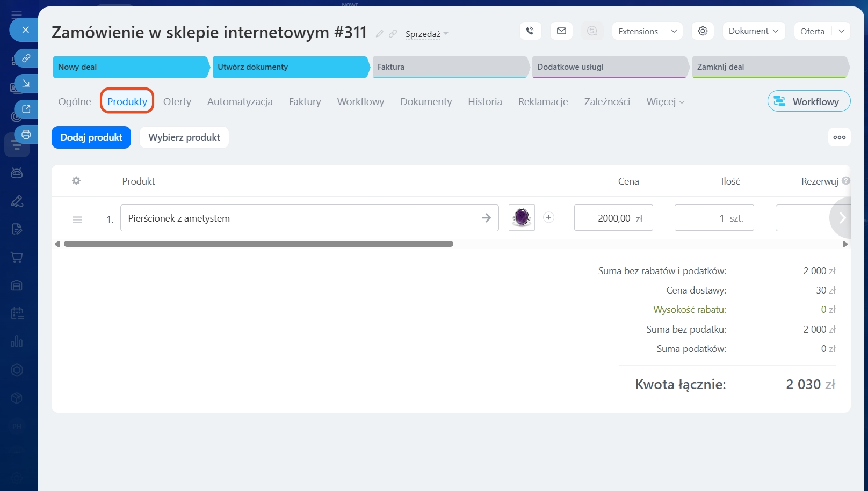The image size is (868, 491).
Task: Select the Faktura pipeline stage
Action: coord(450,67)
